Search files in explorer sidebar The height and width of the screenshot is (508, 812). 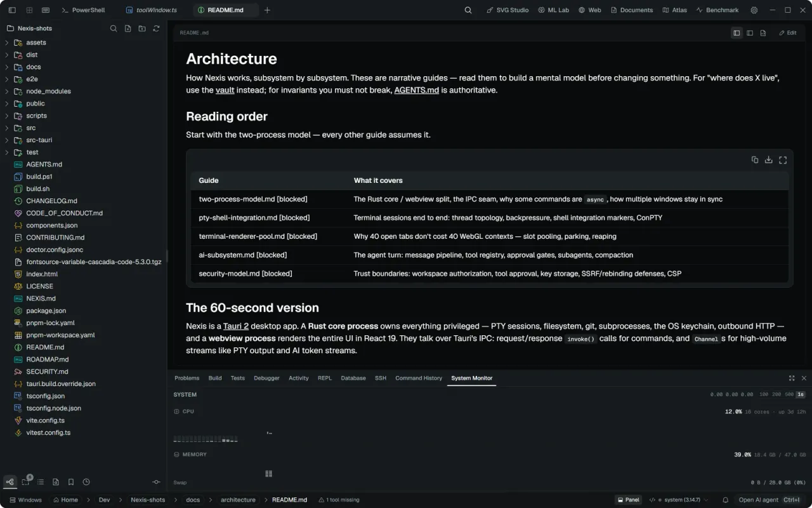(114, 29)
